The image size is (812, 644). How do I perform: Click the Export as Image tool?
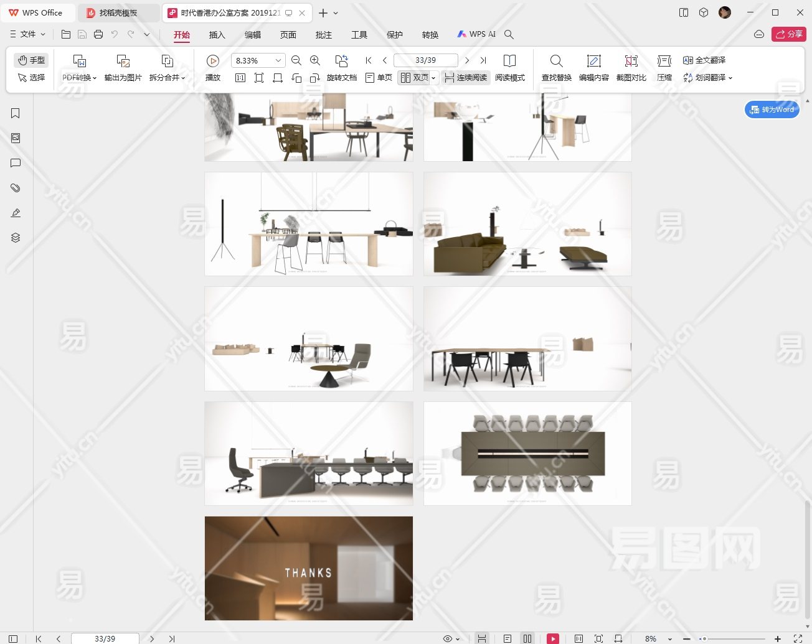(x=123, y=67)
